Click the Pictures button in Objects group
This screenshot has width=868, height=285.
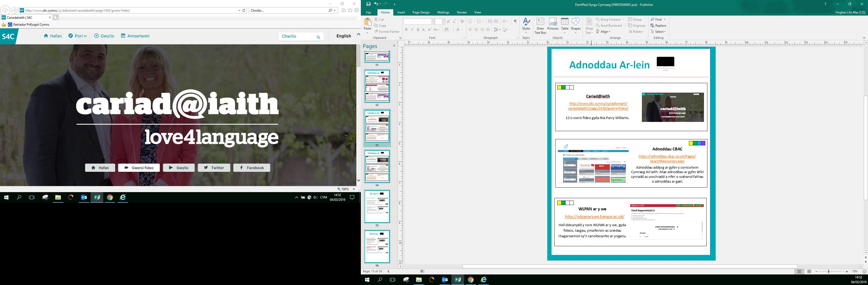(x=553, y=25)
